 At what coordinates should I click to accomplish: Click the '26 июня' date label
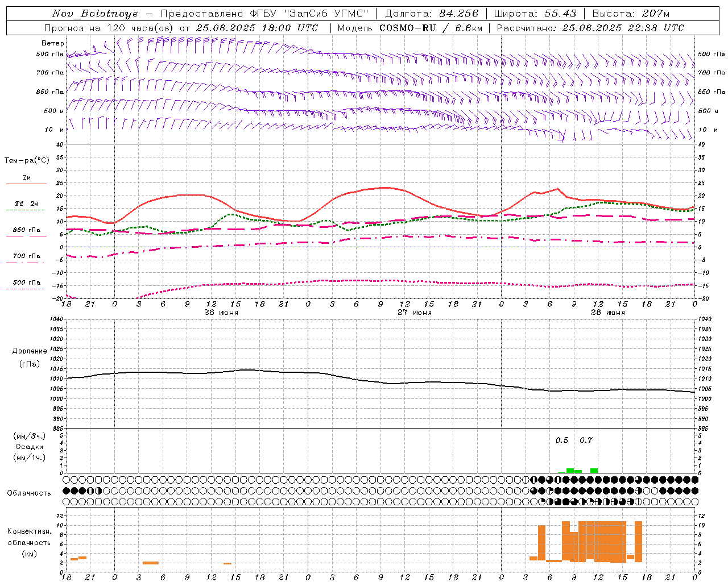pos(221,313)
